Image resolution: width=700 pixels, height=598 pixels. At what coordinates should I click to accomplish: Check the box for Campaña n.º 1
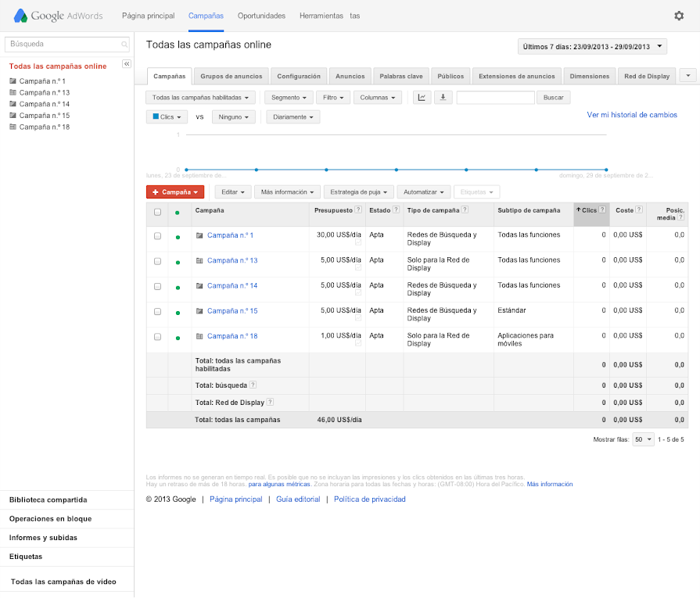click(x=157, y=236)
